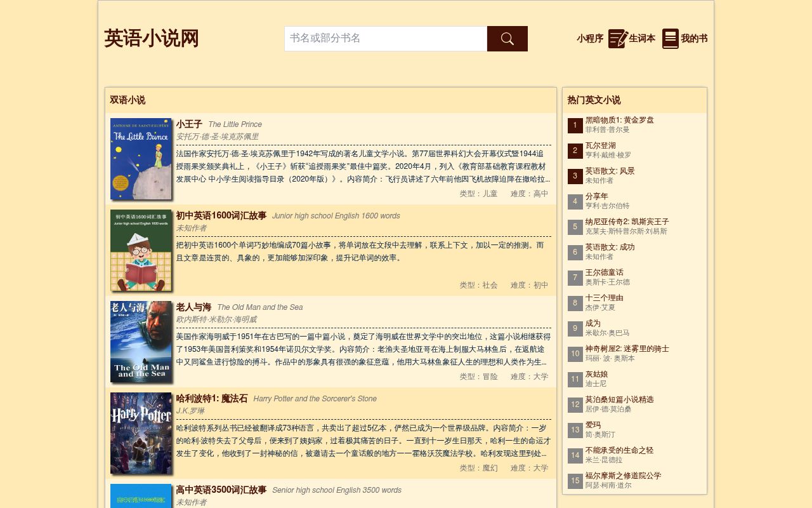This screenshot has width=812, height=508.
Task: Open ranked book 黑暗物质1: 黄金罗盘
Action: (620, 120)
